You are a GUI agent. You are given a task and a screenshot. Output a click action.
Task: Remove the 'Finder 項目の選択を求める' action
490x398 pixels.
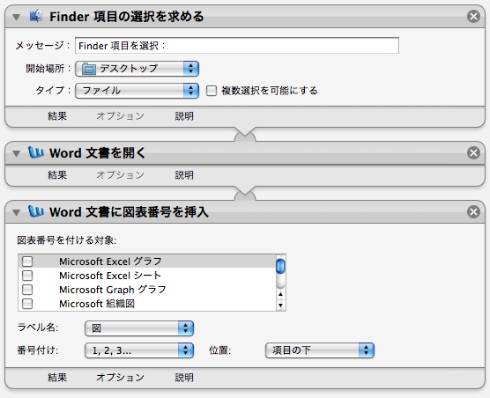pos(473,16)
